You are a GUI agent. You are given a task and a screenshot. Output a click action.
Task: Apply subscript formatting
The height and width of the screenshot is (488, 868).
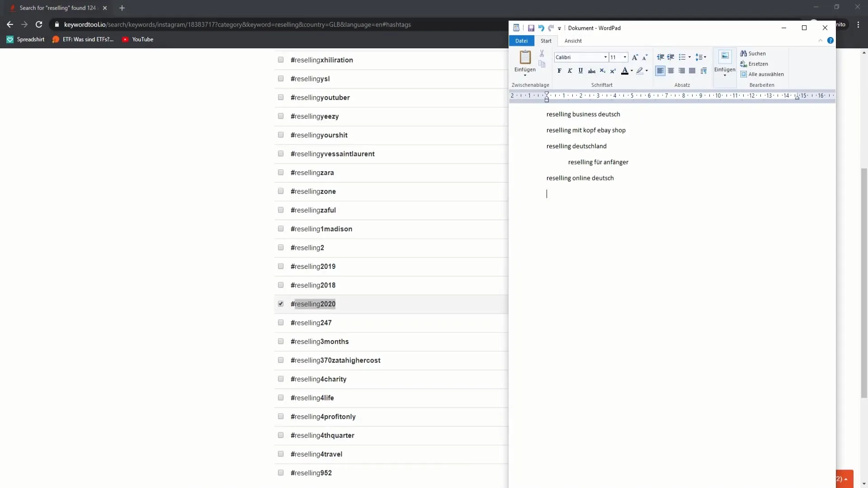pyautogui.click(x=602, y=70)
